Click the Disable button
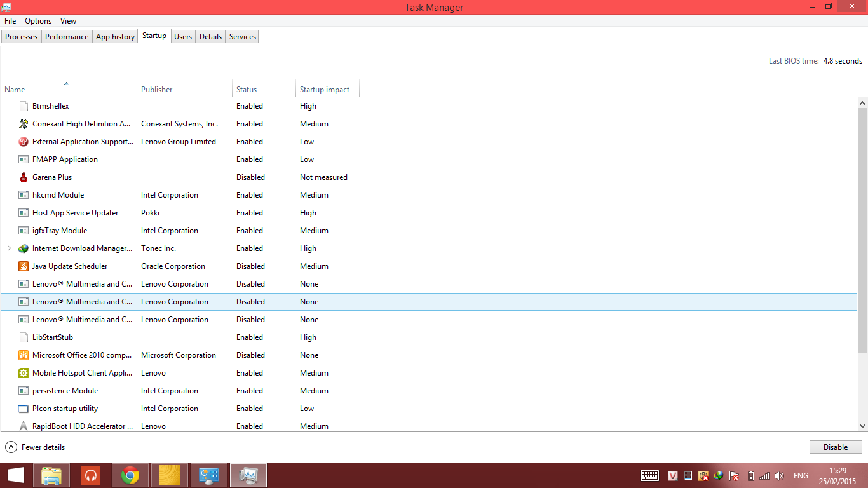This screenshot has width=868, height=488. pos(836,447)
